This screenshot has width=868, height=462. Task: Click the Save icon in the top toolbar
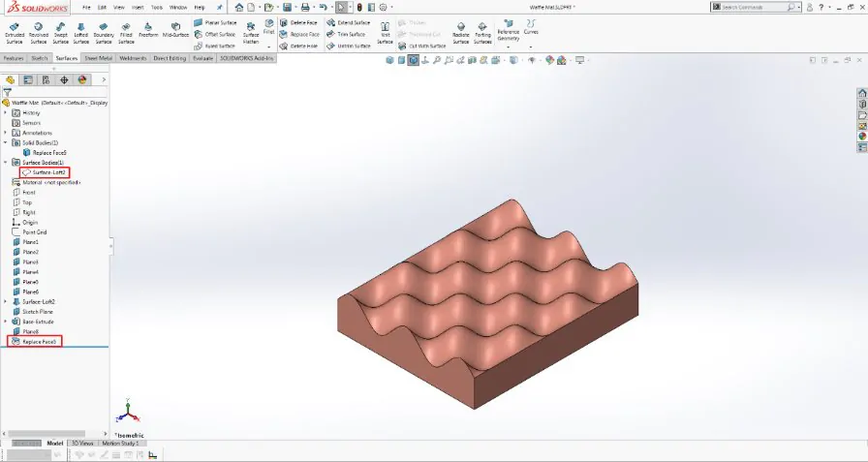[287, 7]
